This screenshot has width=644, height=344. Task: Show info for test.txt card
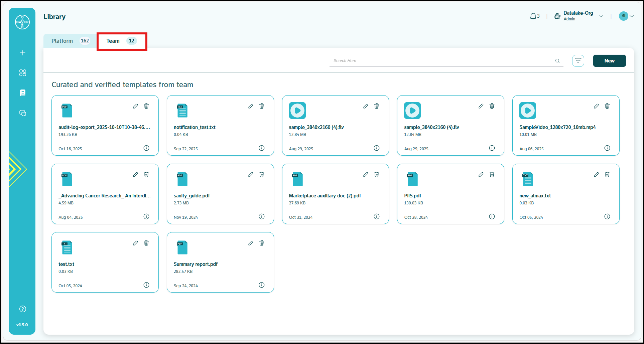[146, 285]
